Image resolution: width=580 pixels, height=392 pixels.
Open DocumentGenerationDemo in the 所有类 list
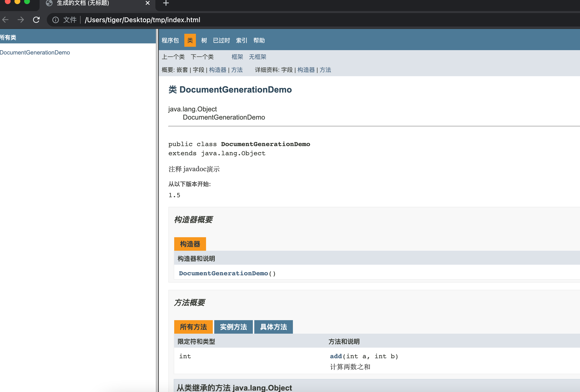pos(35,53)
